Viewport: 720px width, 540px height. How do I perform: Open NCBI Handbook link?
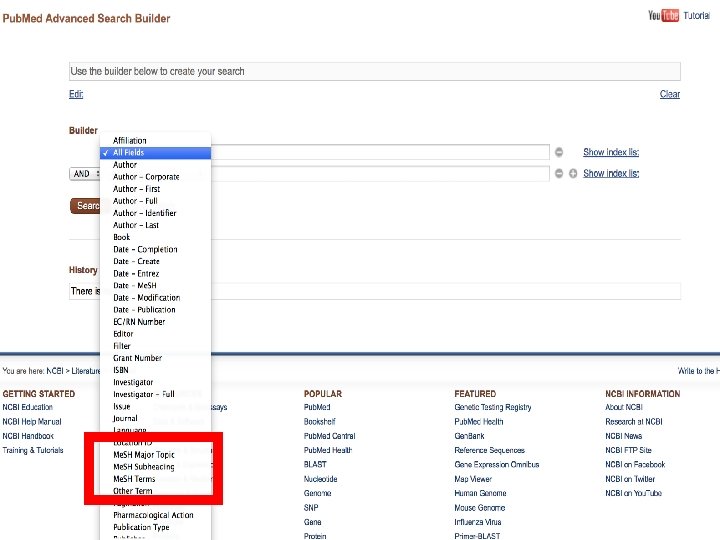tap(28, 436)
